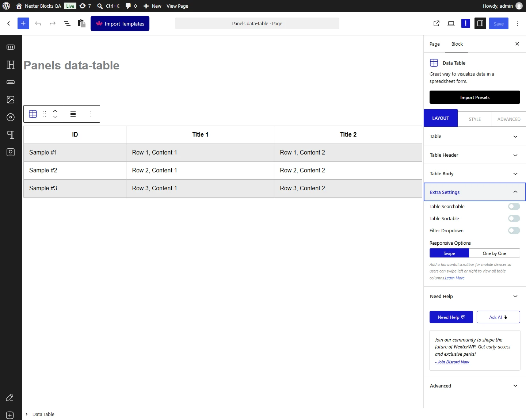Open the page in new tab icon
The height and width of the screenshot is (420, 526).
(437, 23)
